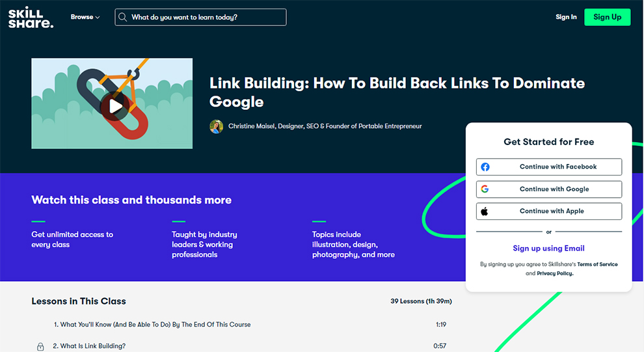Open lesson 1 'What You'll Know' row

(x=242, y=325)
